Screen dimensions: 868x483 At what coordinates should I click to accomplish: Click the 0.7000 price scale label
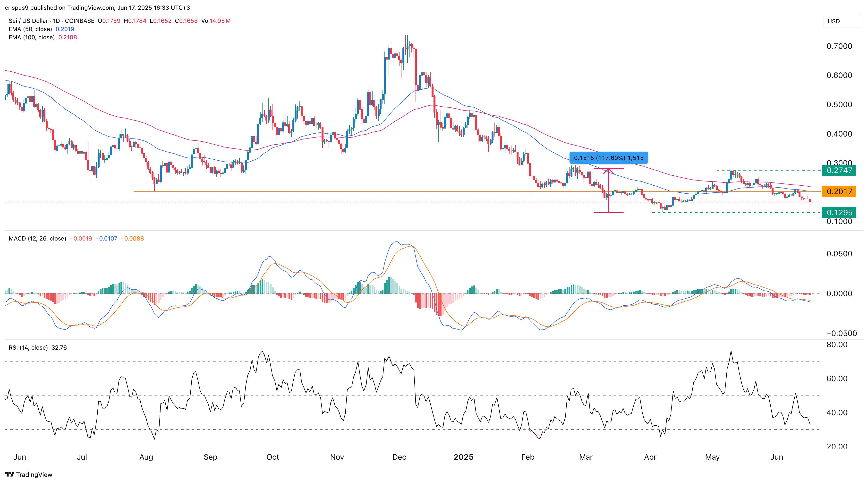pyautogui.click(x=839, y=46)
